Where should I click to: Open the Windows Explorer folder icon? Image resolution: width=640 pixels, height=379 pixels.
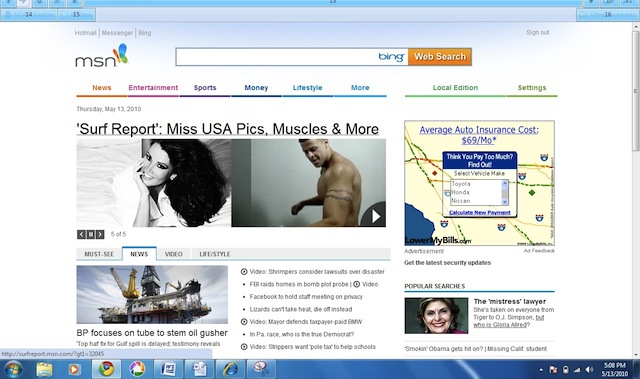(44, 369)
